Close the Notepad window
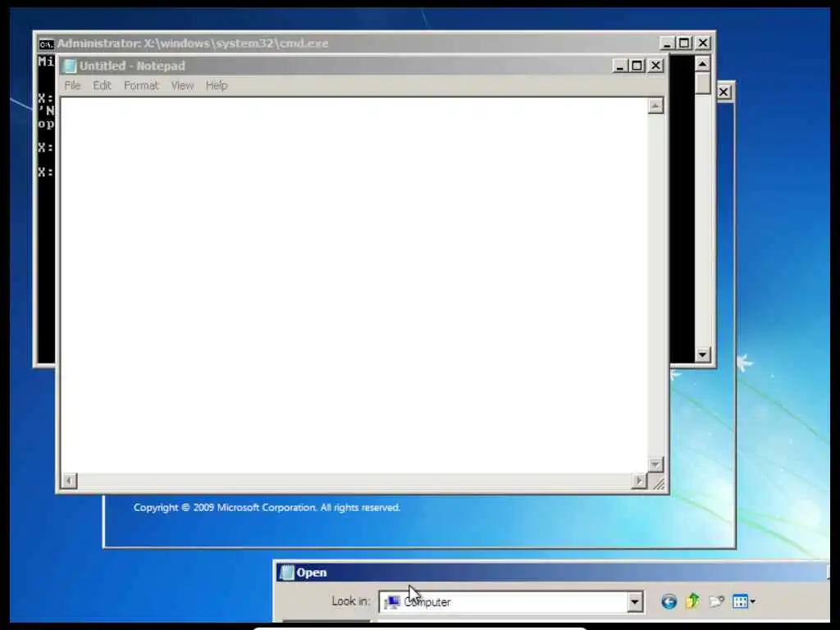 point(655,66)
